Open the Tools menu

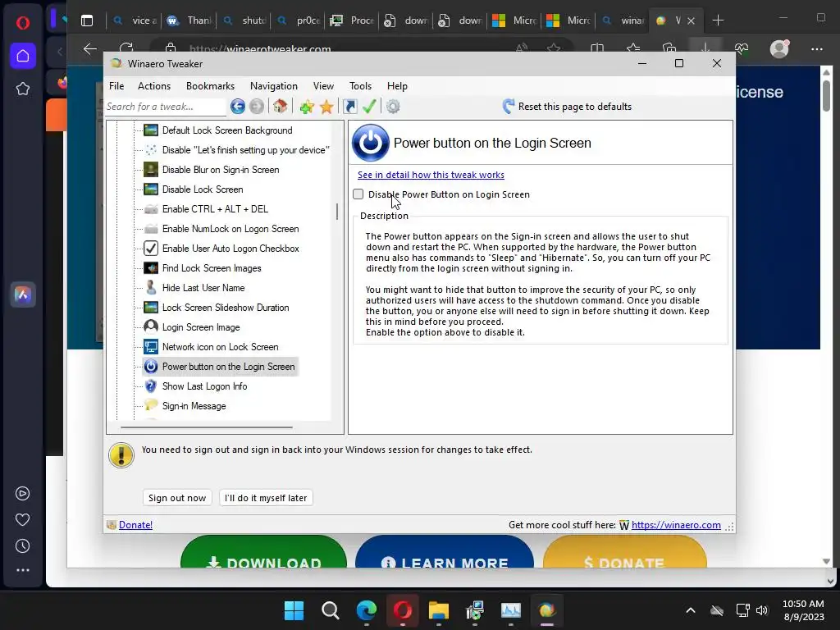click(361, 86)
